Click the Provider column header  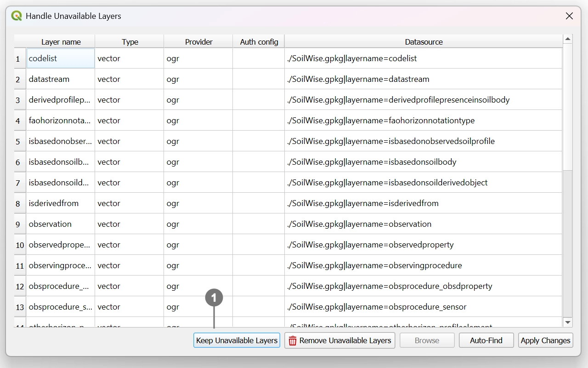point(198,42)
